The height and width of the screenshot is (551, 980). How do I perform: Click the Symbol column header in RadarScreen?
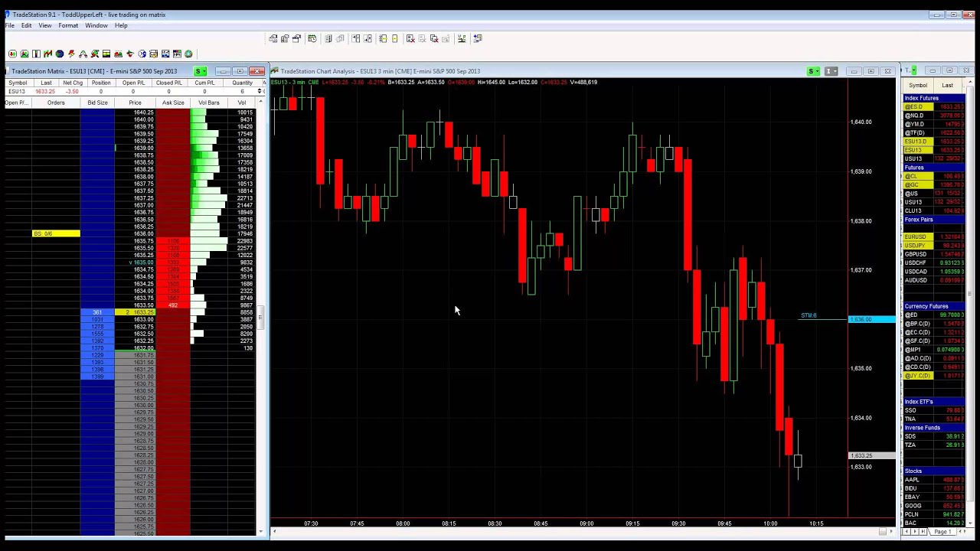918,86
